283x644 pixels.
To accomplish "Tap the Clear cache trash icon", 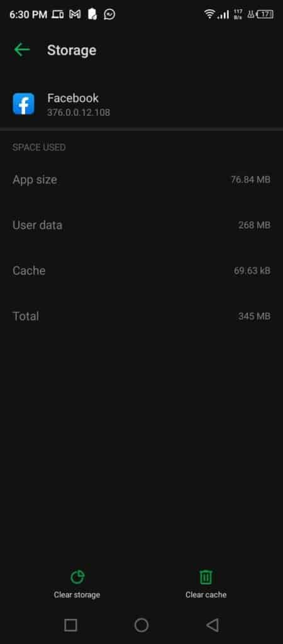I will 206,577.
